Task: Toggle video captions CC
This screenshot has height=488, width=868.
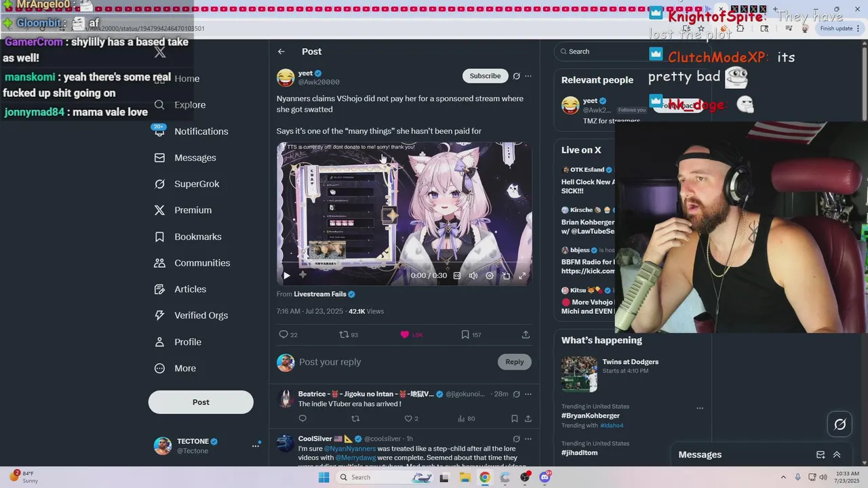Action: (457, 276)
